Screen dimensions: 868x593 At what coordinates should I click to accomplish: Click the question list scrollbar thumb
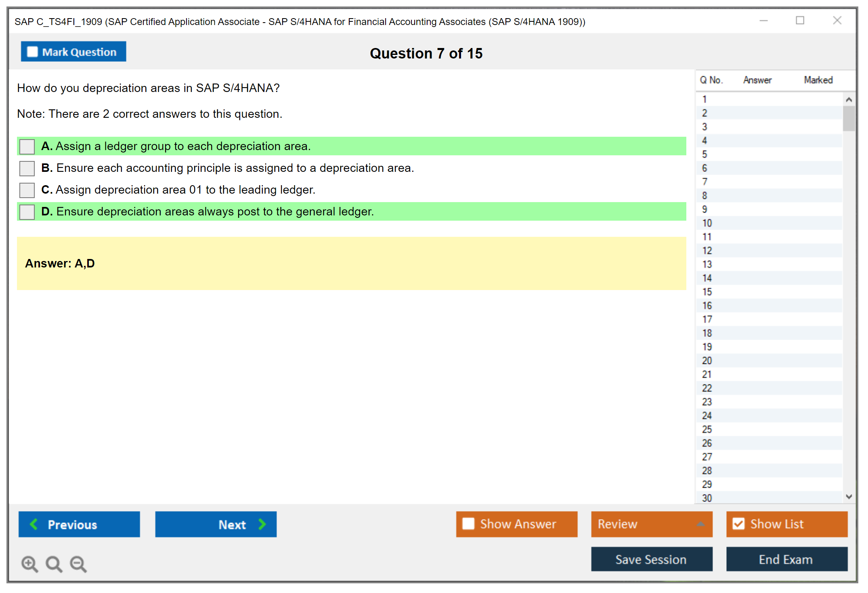pos(849,118)
